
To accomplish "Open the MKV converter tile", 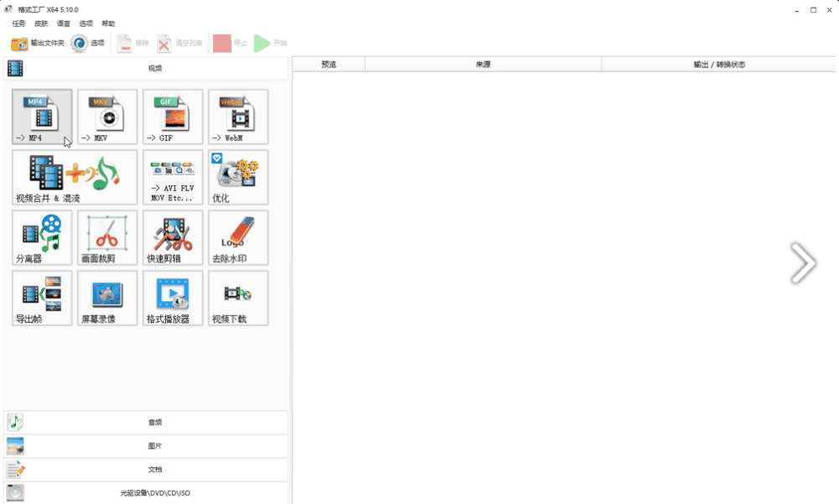I will [x=107, y=117].
